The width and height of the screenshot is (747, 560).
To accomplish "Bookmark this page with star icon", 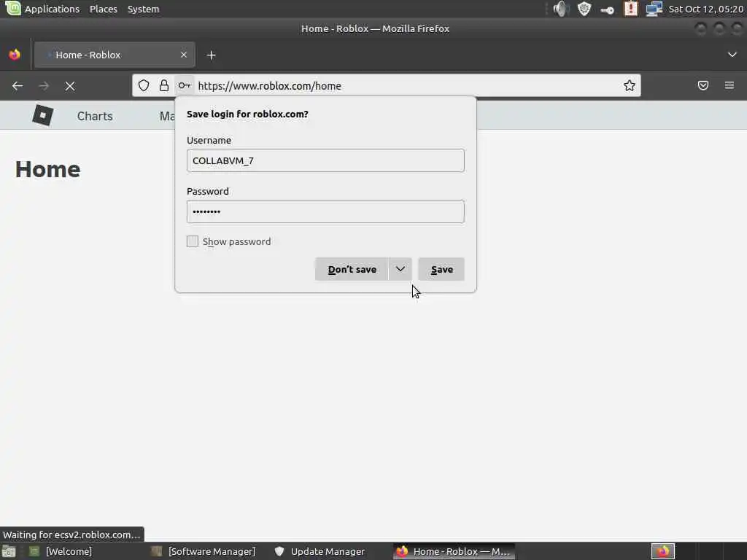I will click(630, 86).
